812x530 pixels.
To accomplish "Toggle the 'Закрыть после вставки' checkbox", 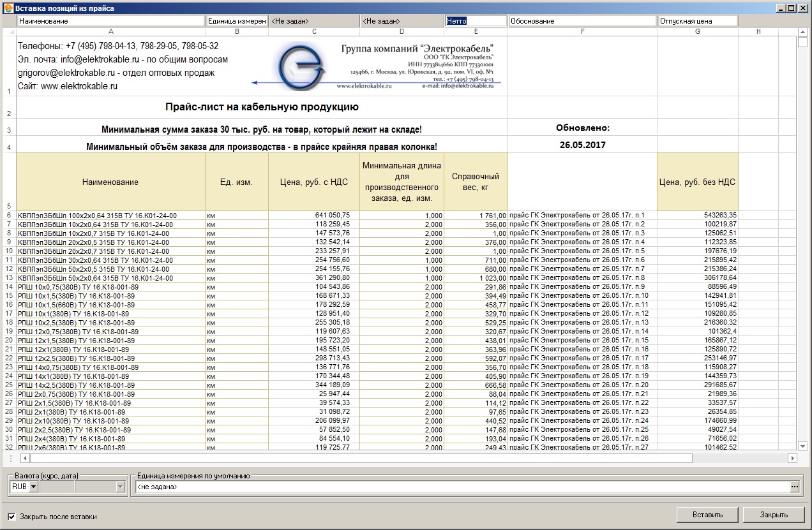I will (11, 517).
